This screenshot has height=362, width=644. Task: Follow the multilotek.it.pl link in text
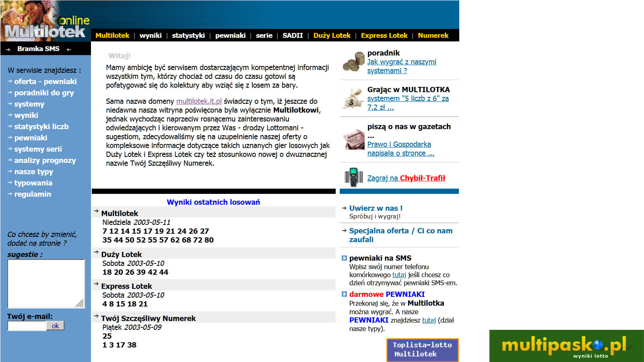click(x=199, y=101)
